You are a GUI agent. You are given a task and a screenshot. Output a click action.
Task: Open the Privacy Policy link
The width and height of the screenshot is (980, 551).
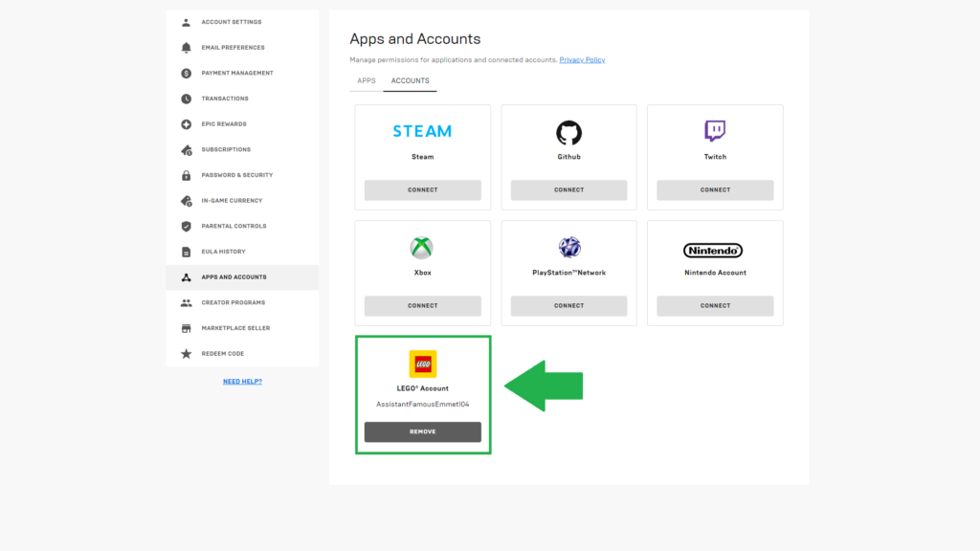pos(582,59)
